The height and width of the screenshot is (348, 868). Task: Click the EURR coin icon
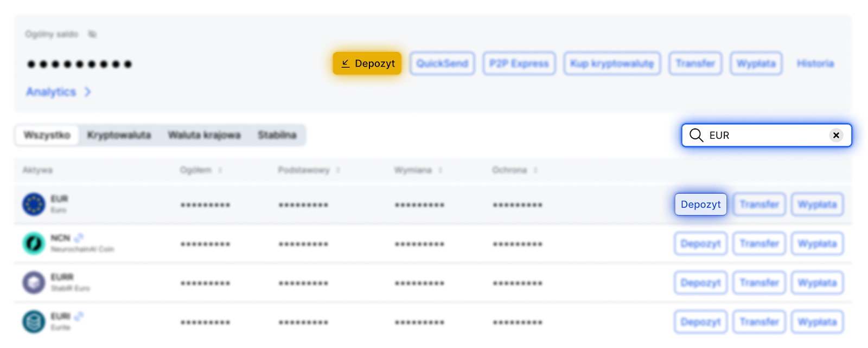pos(34,282)
